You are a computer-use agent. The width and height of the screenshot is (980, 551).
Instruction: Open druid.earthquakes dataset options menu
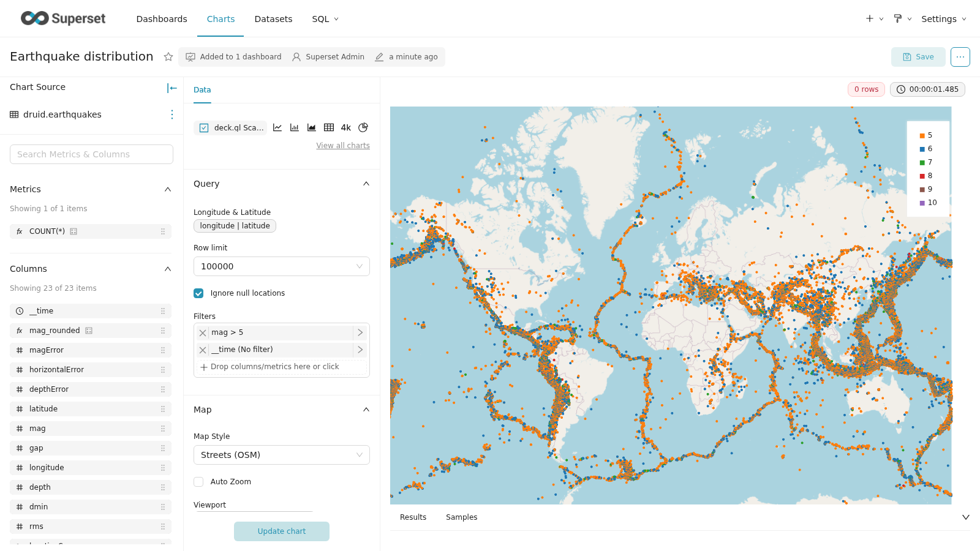(172, 114)
